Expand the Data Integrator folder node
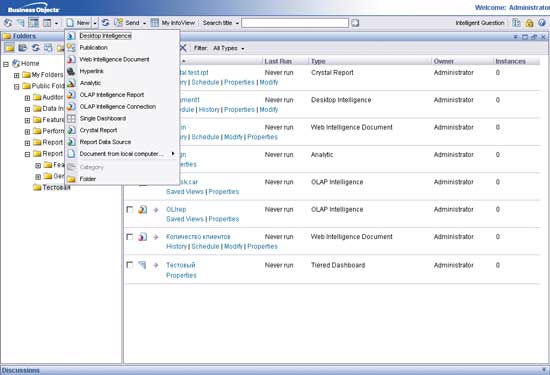The height and width of the screenshot is (375, 550). point(27,109)
